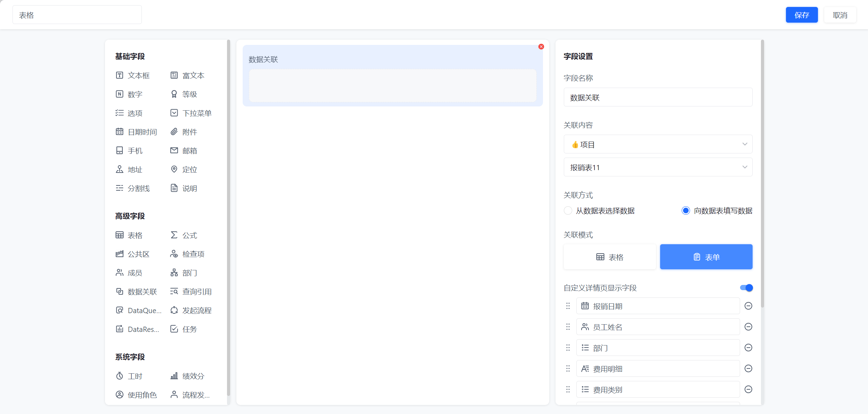Image resolution: width=868 pixels, height=414 pixels.
Task: Add the 说明 description field
Action: tap(184, 188)
